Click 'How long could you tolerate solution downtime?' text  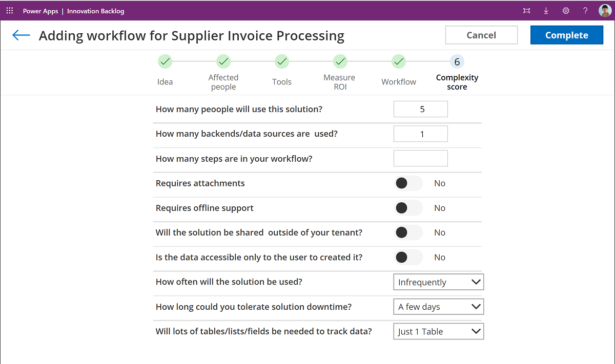pyautogui.click(x=254, y=307)
